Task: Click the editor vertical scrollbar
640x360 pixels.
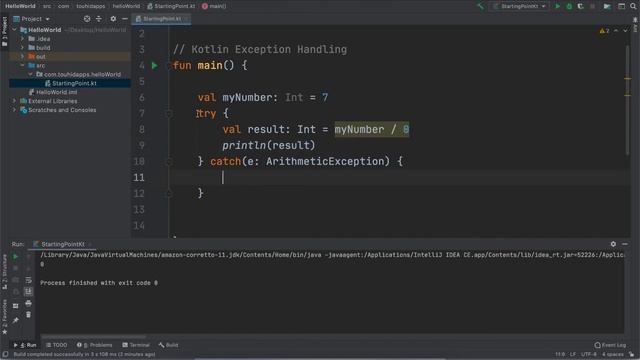Action: pos(628,100)
